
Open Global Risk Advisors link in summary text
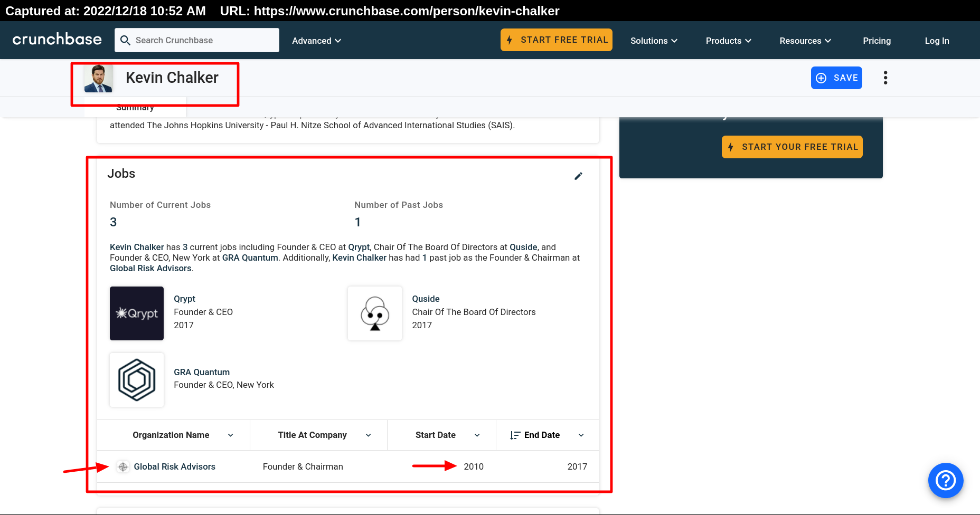pos(150,268)
